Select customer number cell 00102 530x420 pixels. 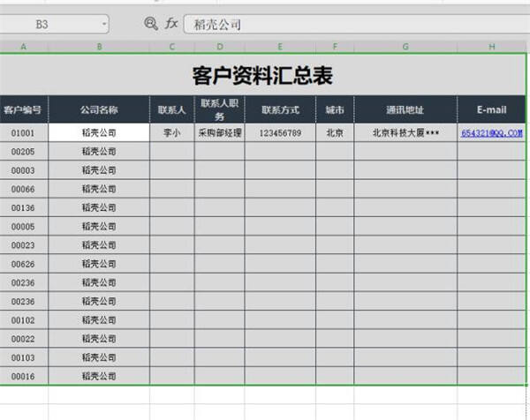(24, 320)
